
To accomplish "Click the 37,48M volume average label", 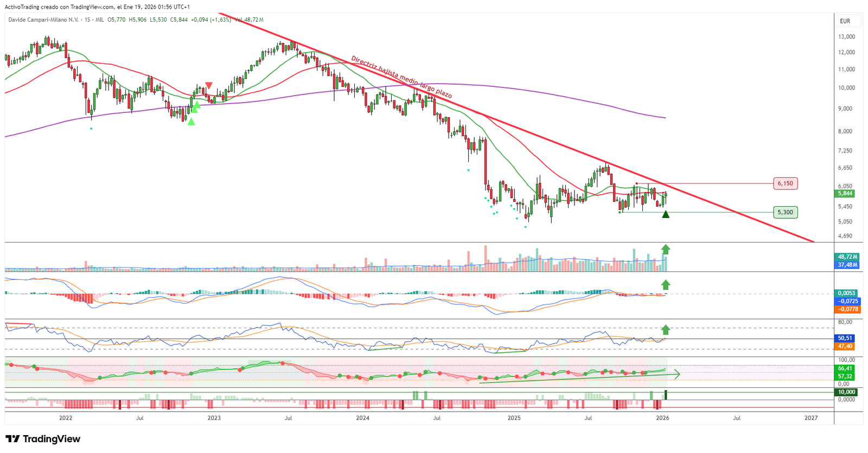I will tap(847, 265).
